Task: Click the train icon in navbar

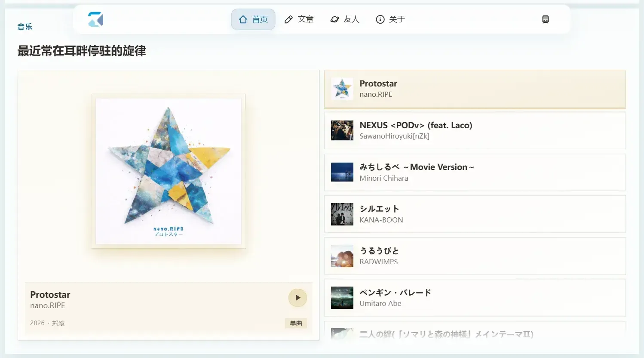Action: click(x=546, y=19)
